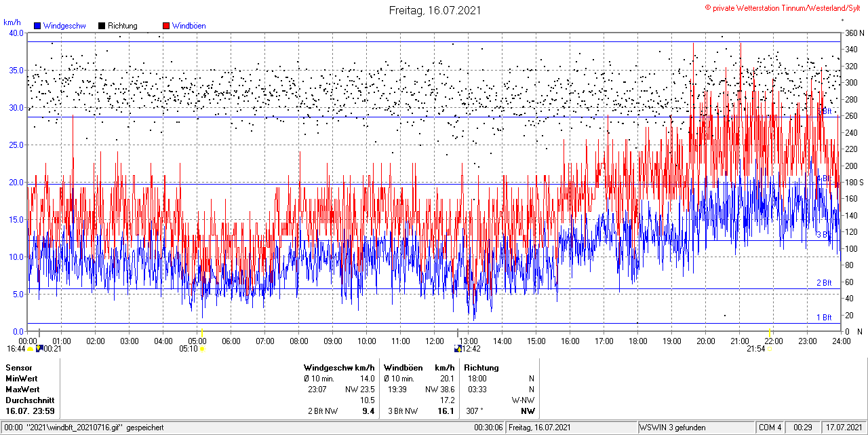
Task: Click the moonrise icon beside 00:21
Action: pyautogui.click(x=39, y=349)
